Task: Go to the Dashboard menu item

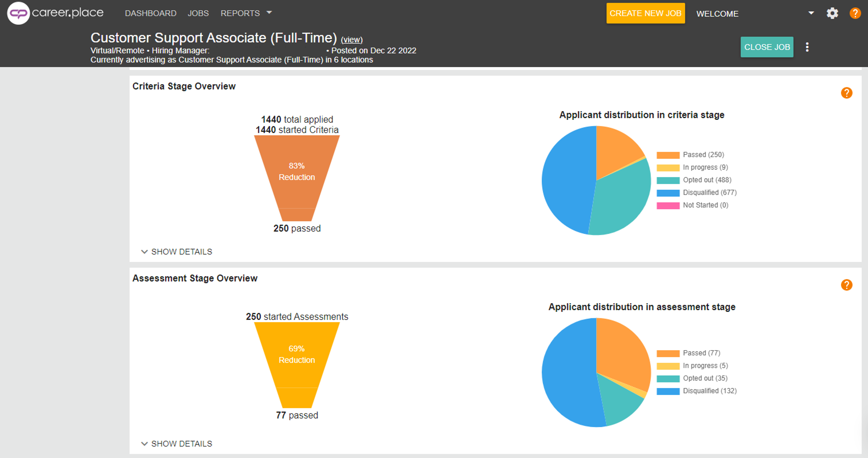Action: coord(151,13)
